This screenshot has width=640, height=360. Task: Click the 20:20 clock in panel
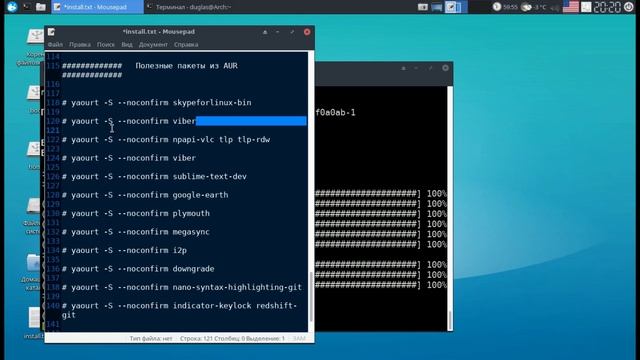click(607, 7)
